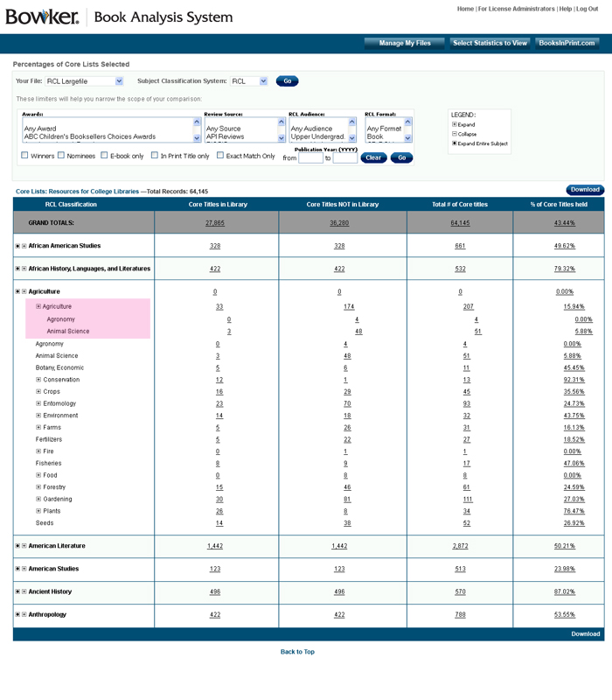Click Go button next to Subject Classification

pos(288,81)
